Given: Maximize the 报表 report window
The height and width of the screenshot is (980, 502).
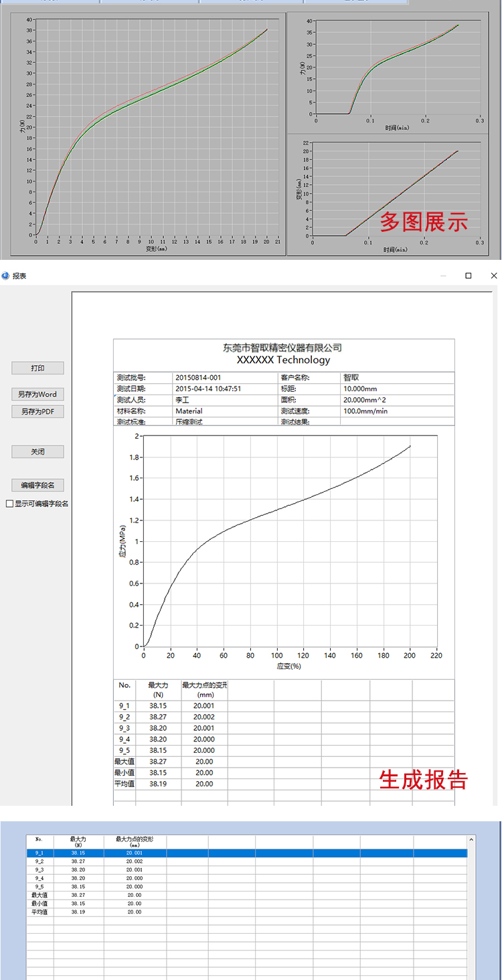Looking at the screenshot, I should point(469,276).
